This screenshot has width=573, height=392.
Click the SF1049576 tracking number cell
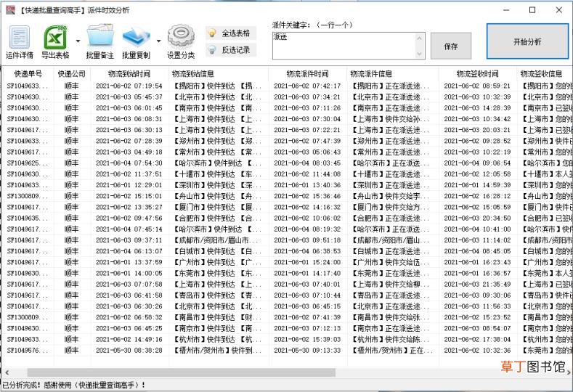(28, 351)
